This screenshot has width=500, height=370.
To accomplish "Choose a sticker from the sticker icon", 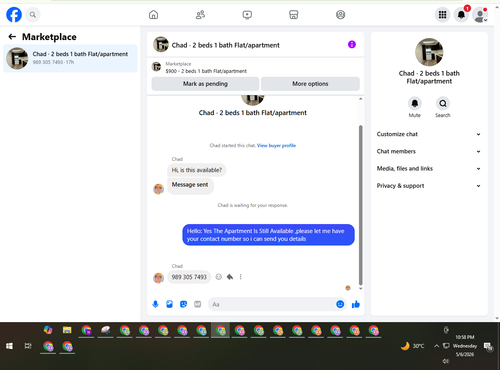I will [x=183, y=304].
